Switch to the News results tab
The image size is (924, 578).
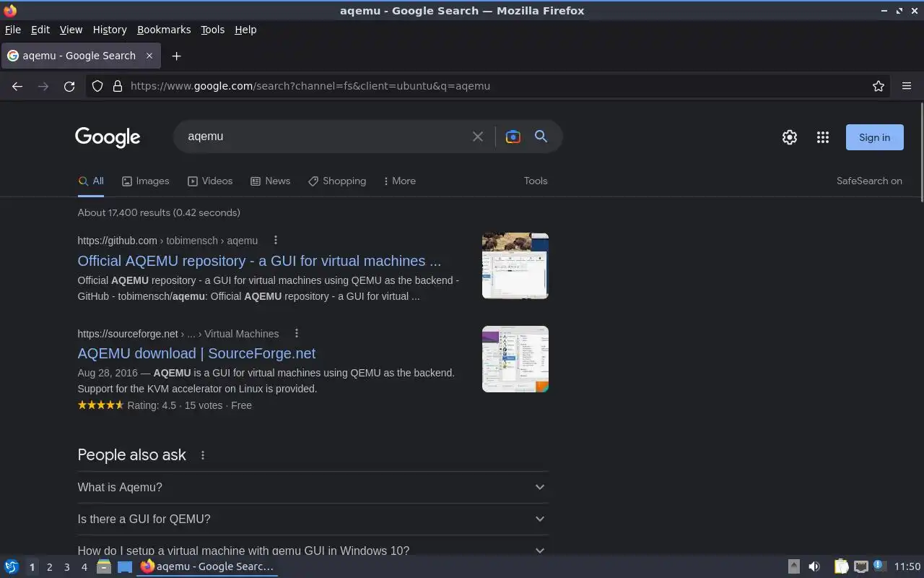tap(270, 181)
